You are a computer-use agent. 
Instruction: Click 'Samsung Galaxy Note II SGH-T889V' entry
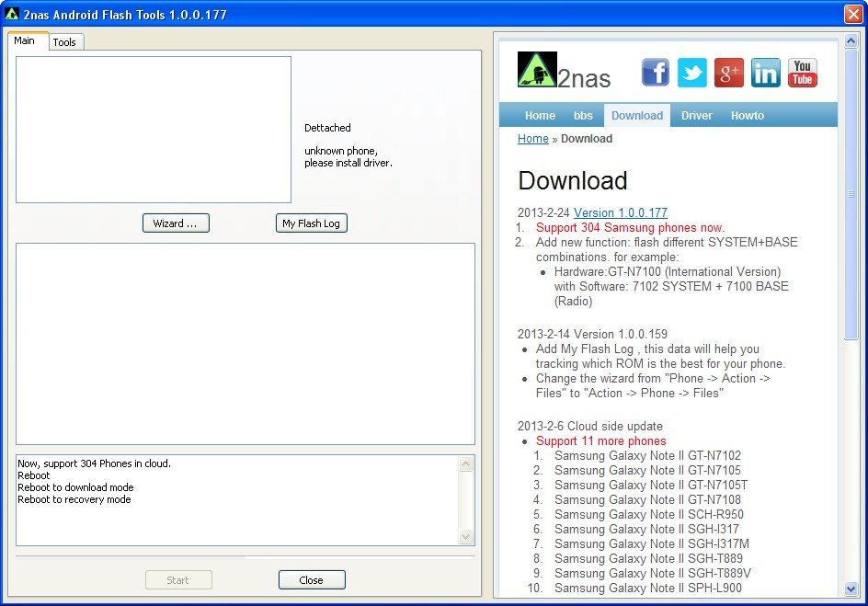coord(653,573)
